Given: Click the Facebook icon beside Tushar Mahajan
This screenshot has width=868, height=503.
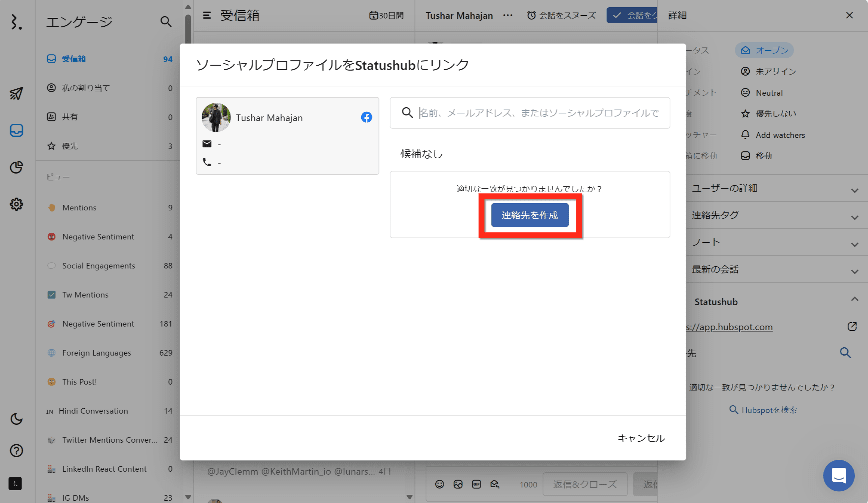Looking at the screenshot, I should pos(366,117).
